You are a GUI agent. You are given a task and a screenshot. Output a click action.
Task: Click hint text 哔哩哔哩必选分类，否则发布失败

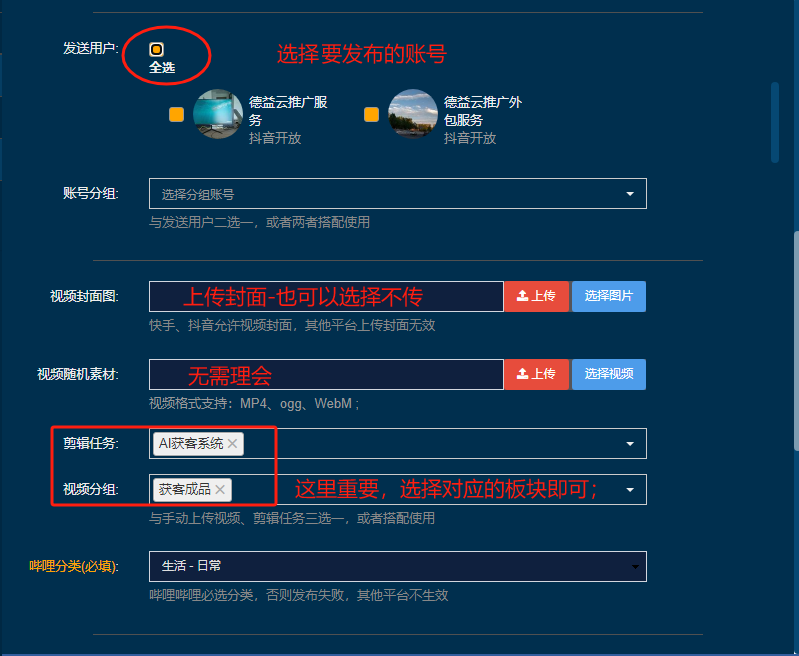(x=247, y=595)
